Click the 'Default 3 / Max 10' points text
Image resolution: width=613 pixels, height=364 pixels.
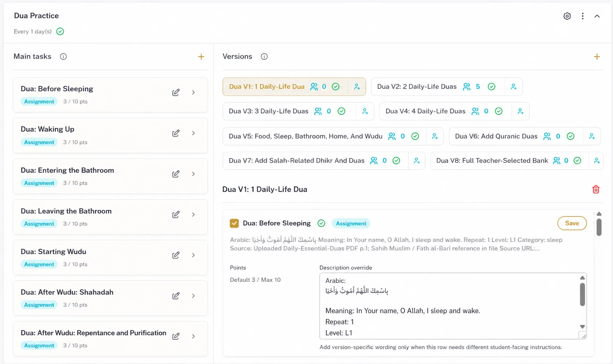[255, 280]
